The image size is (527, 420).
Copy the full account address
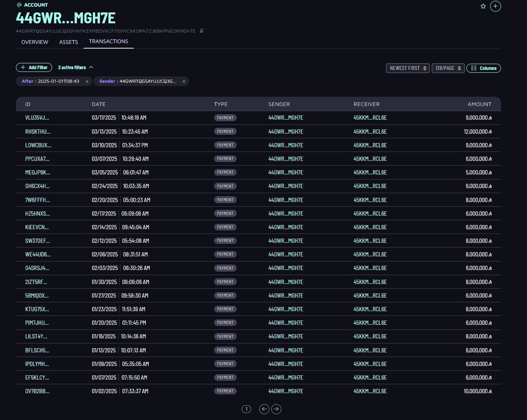tap(202, 31)
